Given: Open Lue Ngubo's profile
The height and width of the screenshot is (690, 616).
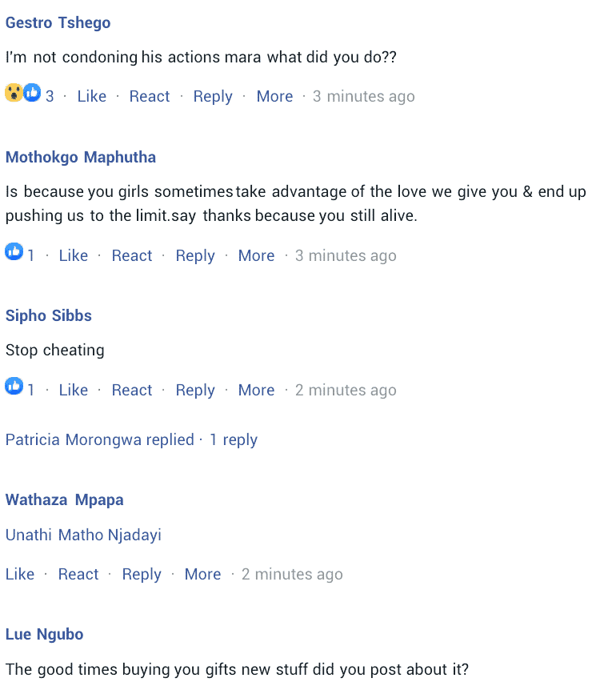Looking at the screenshot, I should pyautogui.click(x=44, y=634).
